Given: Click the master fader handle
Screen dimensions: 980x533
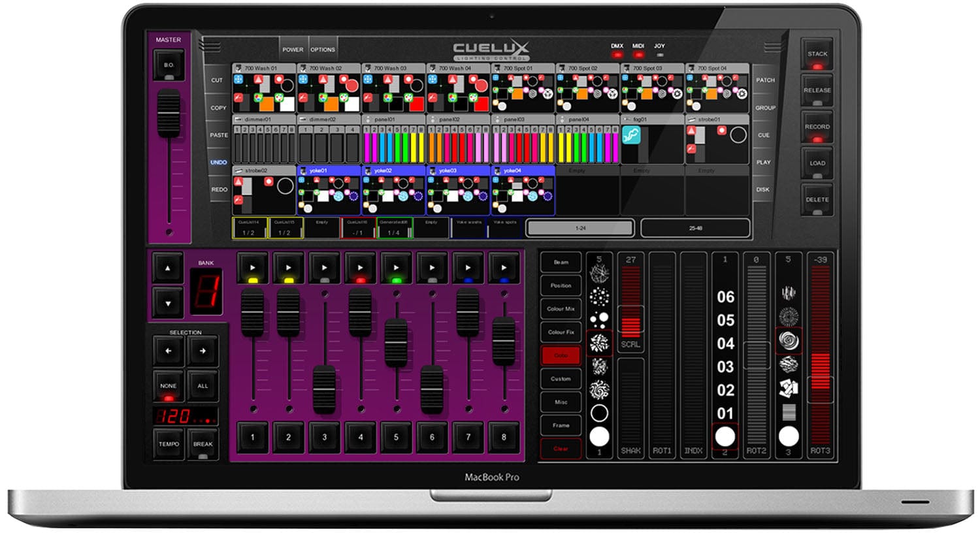Looking at the screenshot, I should tap(169, 113).
